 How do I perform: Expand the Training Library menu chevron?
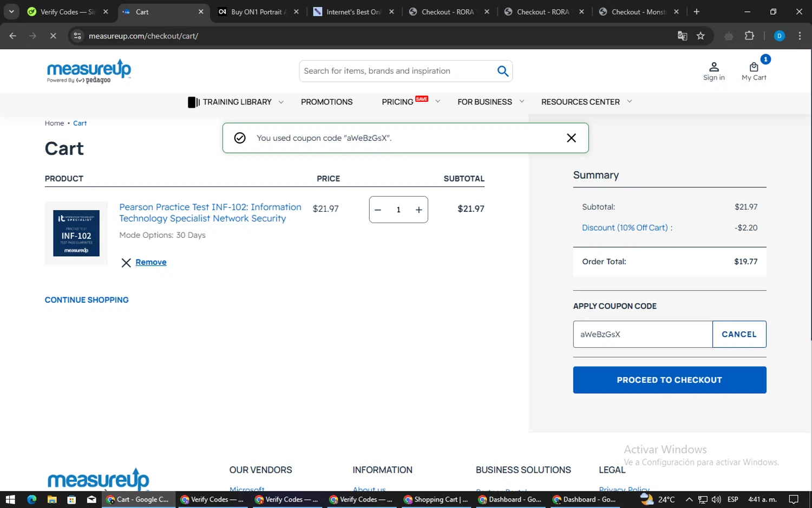(281, 102)
